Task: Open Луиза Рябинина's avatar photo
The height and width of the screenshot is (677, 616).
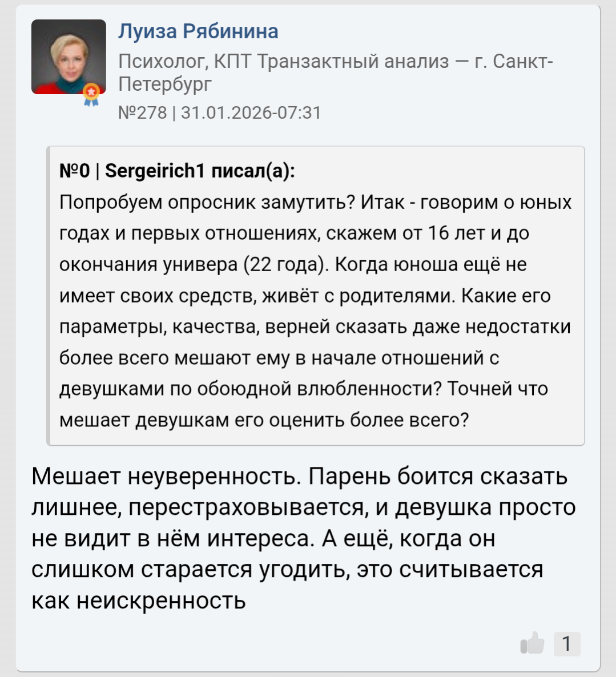Action: [69, 57]
